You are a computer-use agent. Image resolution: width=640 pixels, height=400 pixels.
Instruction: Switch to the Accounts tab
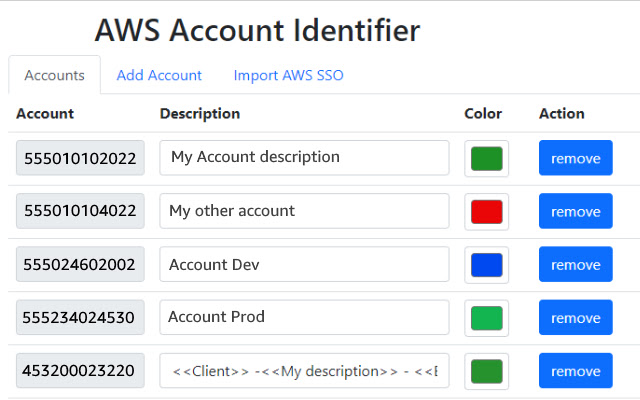click(54, 75)
